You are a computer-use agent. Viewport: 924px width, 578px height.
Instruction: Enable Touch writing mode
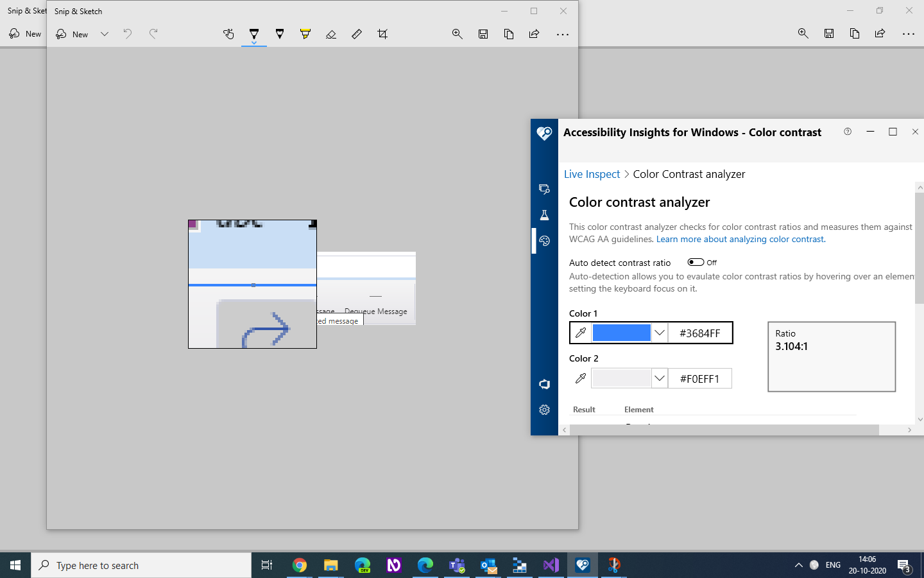coord(229,34)
